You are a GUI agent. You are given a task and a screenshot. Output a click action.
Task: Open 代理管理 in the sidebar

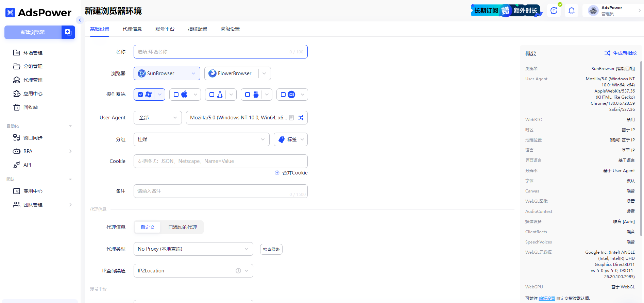click(x=28, y=80)
